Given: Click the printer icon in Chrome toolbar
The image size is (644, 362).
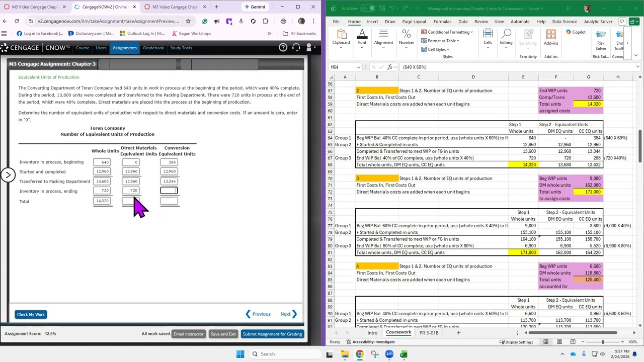Looking at the screenshot, I should pos(283,21).
